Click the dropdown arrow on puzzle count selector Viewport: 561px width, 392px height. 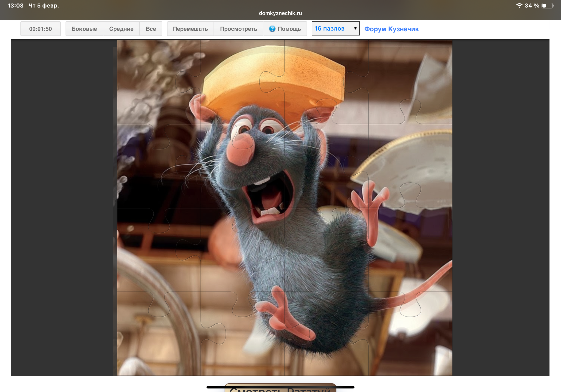point(355,28)
